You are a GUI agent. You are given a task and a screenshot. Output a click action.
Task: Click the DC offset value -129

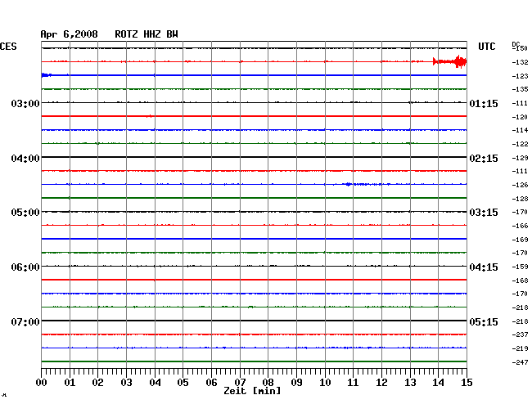pyautogui.click(x=520, y=158)
